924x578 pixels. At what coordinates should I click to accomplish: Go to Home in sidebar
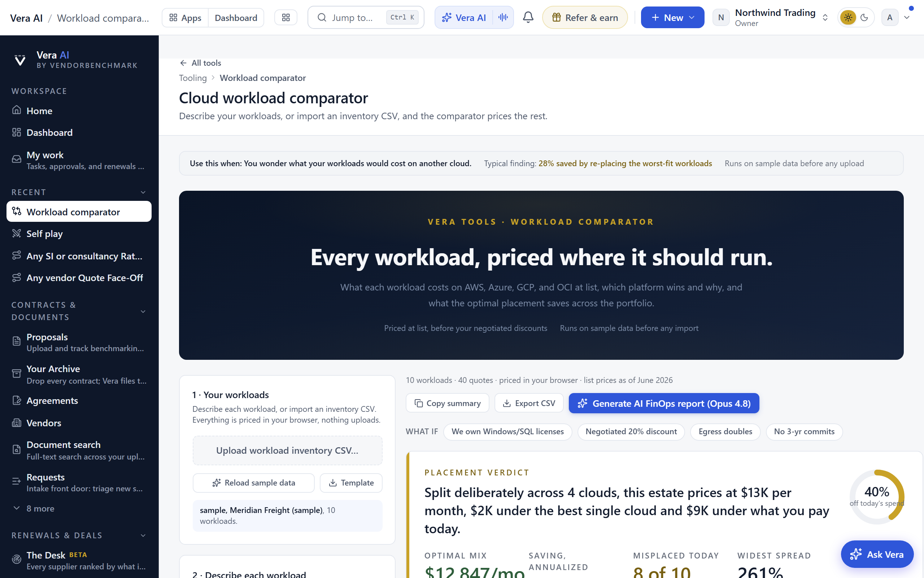tap(79, 111)
